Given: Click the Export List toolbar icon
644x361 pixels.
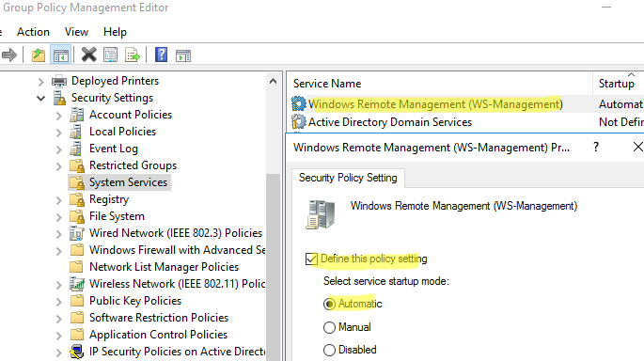Looking at the screenshot, I should click(x=133, y=55).
